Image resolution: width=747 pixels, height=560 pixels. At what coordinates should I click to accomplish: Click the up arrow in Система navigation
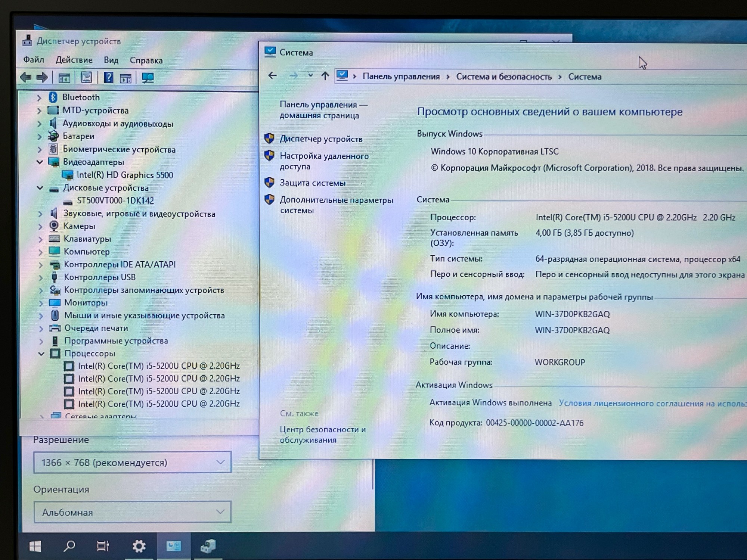coord(325,76)
